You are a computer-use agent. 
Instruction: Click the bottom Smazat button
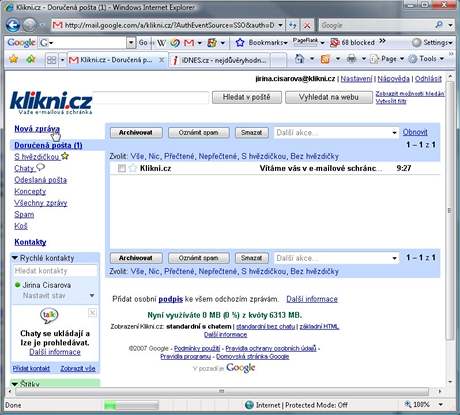(x=252, y=258)
